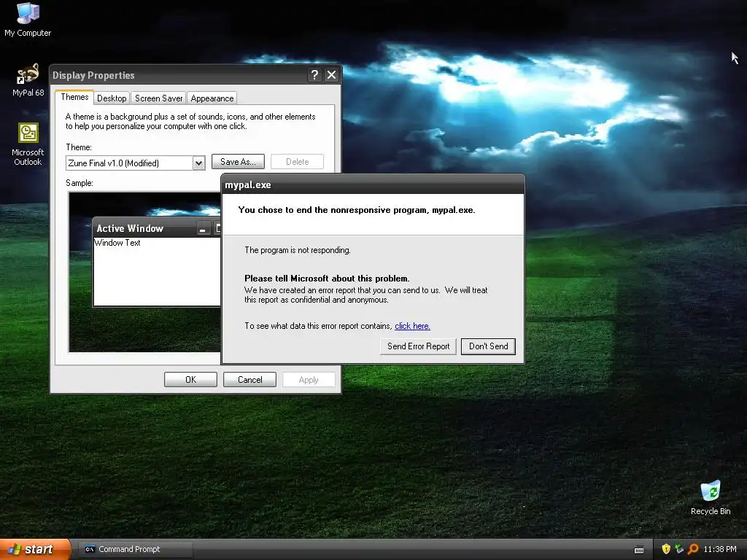Open the My Computer desktop icon

tap(28, 20)
